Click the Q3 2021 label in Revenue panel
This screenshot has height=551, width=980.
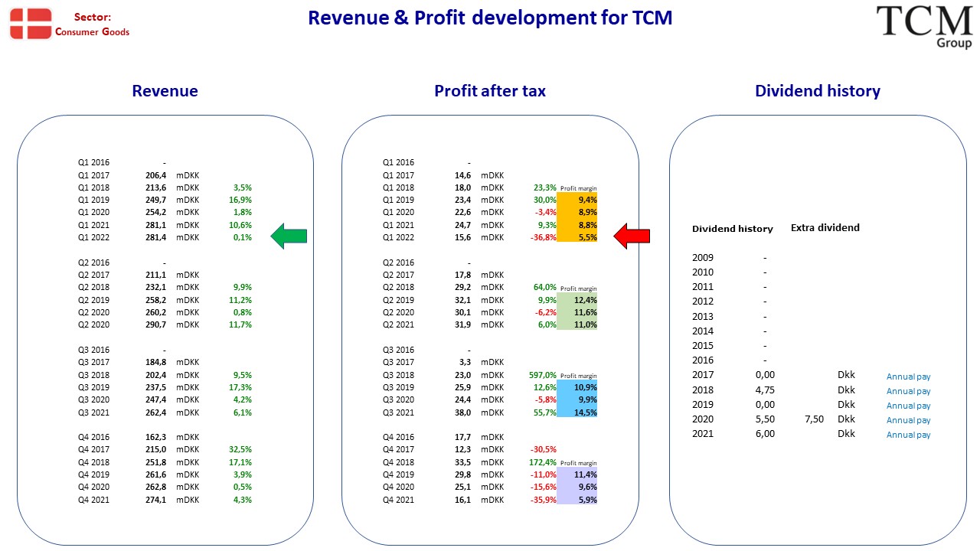(x=93, y=412)
